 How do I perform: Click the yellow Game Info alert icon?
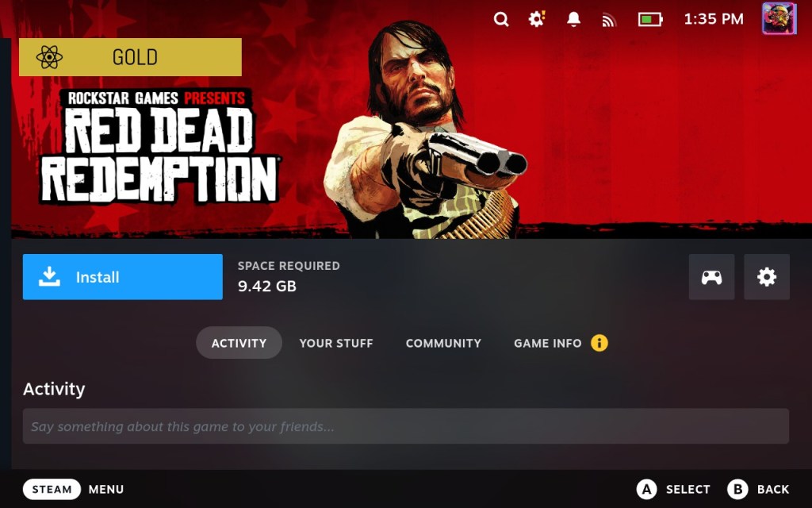[599, 343]
